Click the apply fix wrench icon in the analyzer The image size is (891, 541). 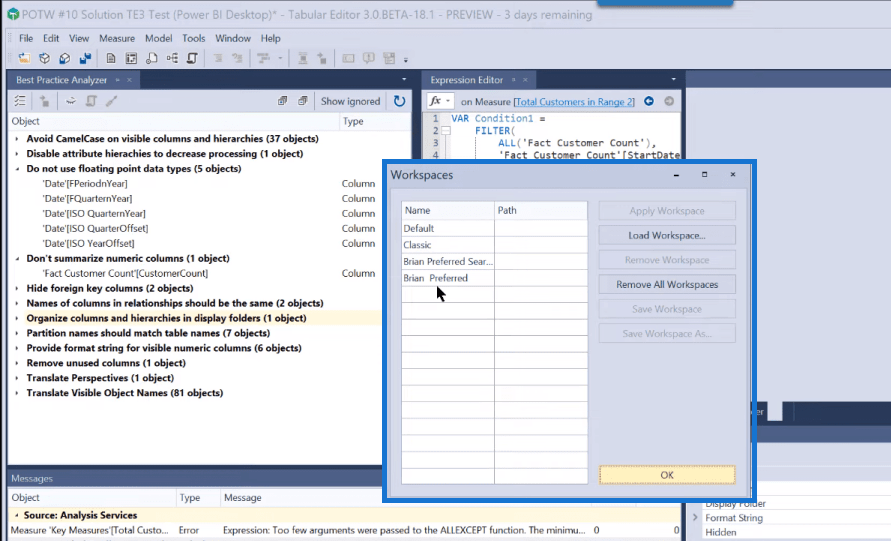(x=111, y=101)
